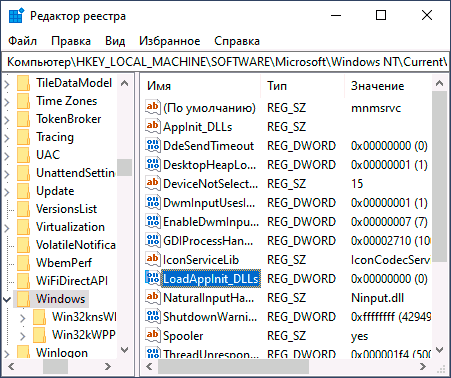The width and height of the screenshot is (451, 378).
Task: Select the Winlogon key in tree
Action: pos(62,352)
